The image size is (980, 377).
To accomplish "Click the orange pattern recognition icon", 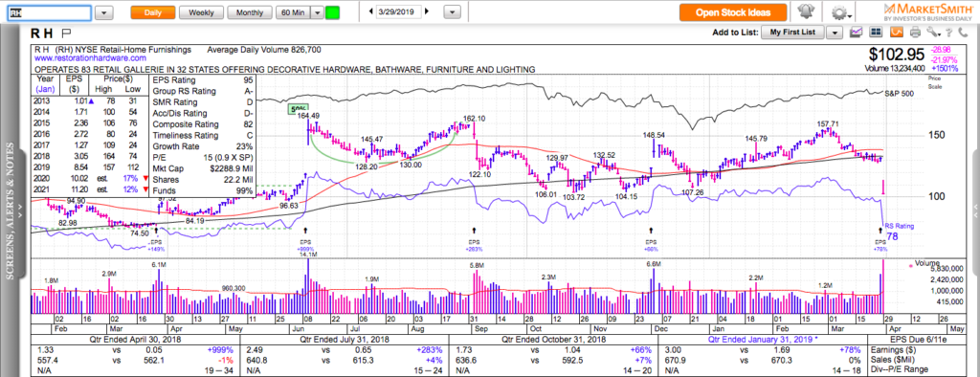I will (x=896, y=32).
